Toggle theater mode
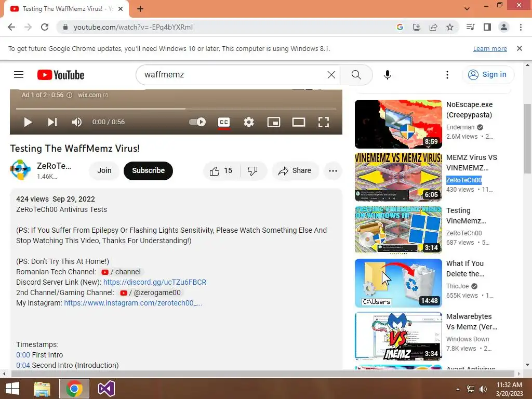532x399 pixels. click(x=299, y=122)
